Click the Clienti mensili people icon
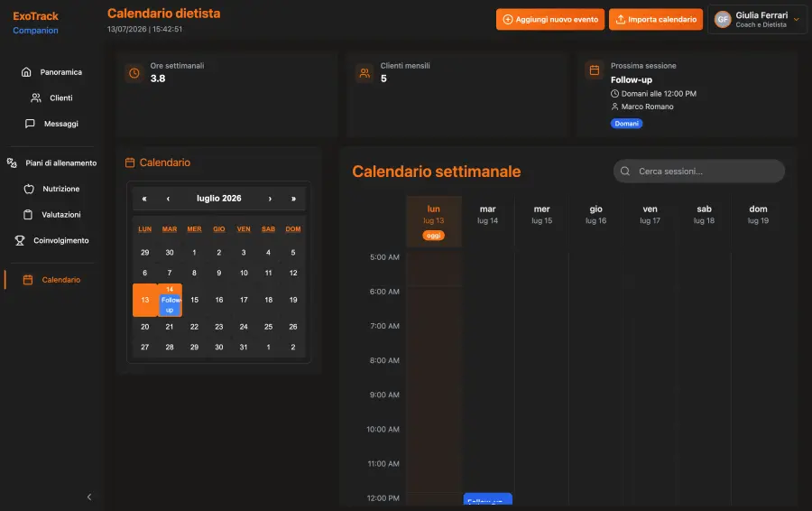This screenshot has width=812, height=511. tap(364, 73)
